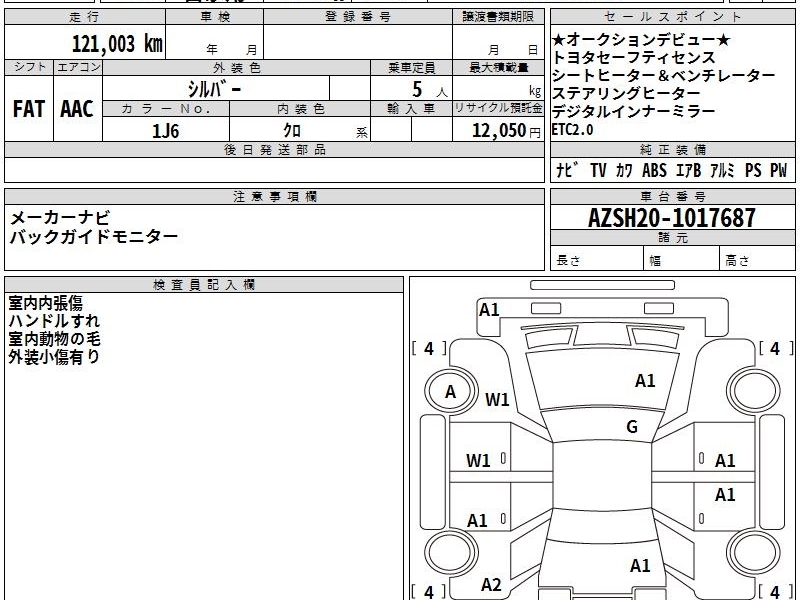Select the 1J6 color code

[x=166, y=131]
